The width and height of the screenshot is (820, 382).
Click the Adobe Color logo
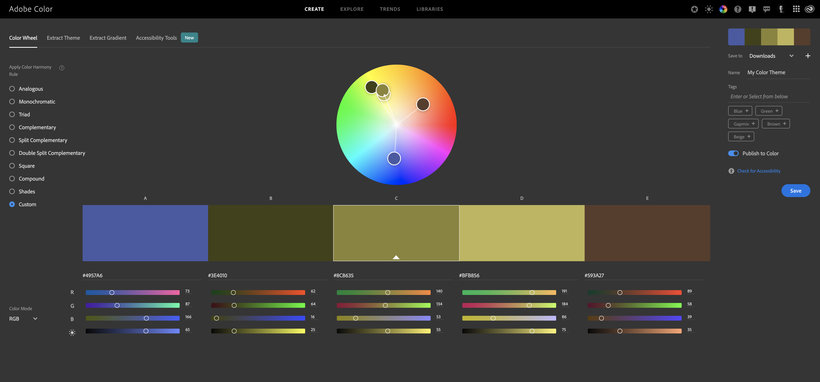coord(31,9)
